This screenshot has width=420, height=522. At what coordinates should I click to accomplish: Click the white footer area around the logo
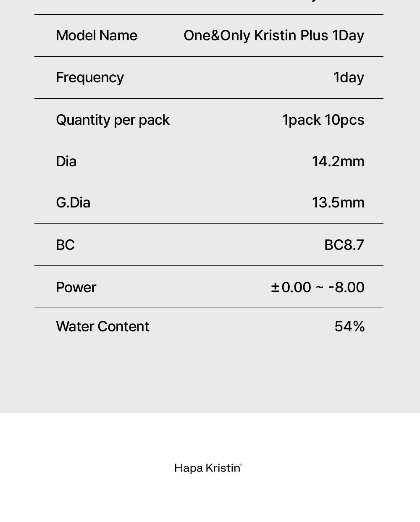pyautogui.click(x=210, y=467)
